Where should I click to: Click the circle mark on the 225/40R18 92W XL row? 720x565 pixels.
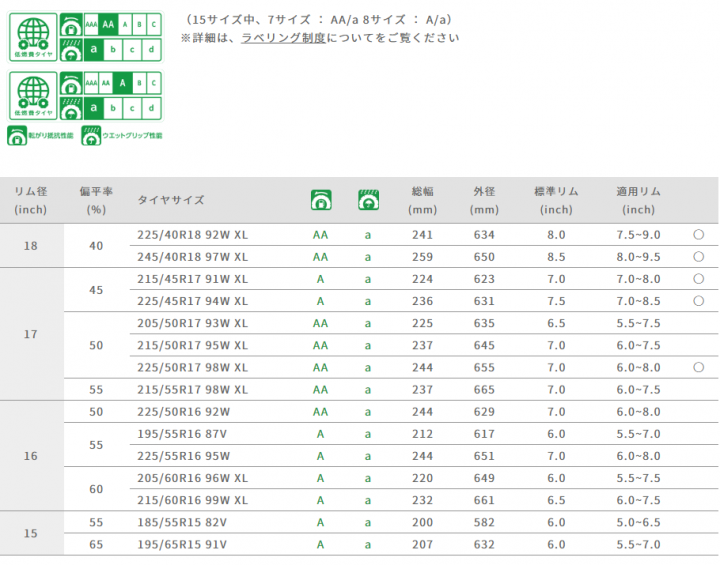pos(698,235)
